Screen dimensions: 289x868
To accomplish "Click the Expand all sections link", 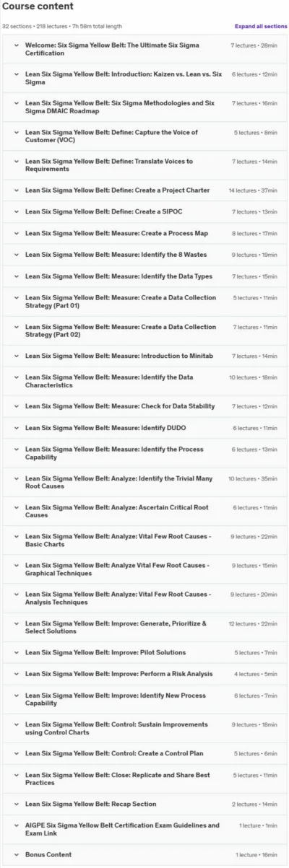I will pyautogui.click(x=260, y=26).
